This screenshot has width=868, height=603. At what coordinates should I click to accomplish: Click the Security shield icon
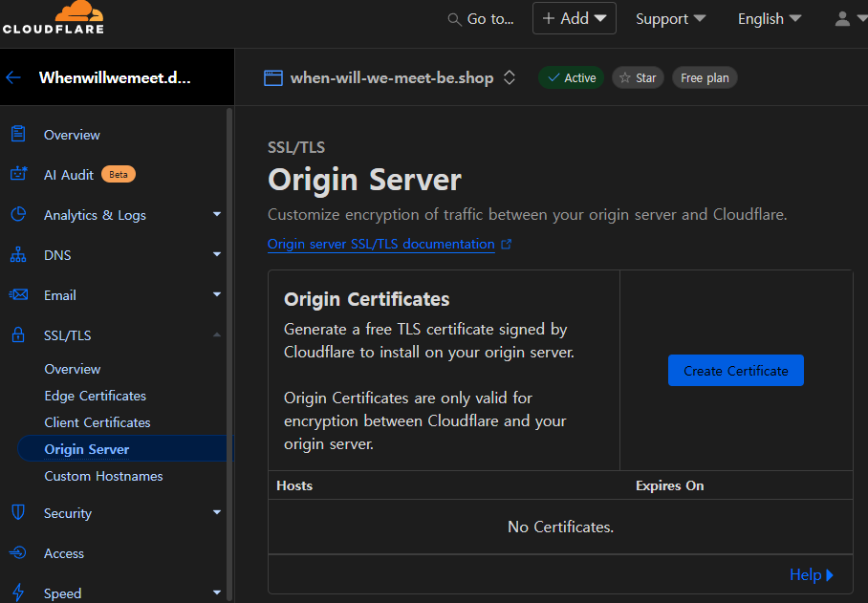click(18, 512)
